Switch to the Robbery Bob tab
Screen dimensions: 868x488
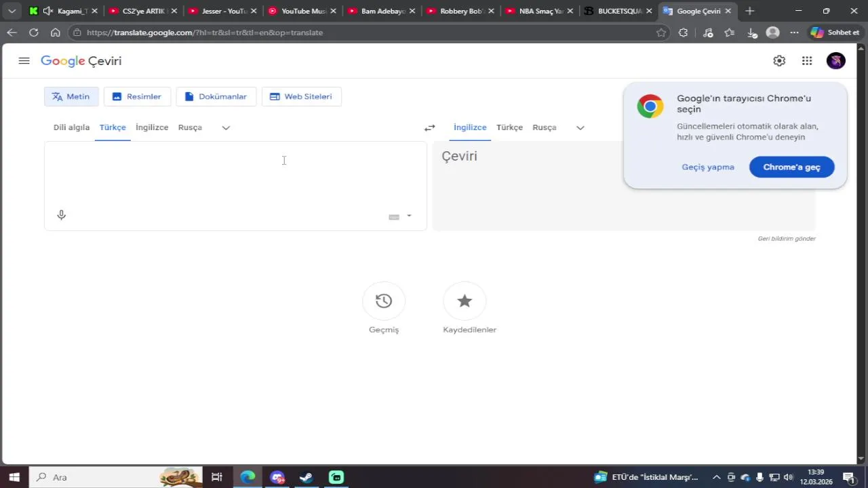(460, 11)
